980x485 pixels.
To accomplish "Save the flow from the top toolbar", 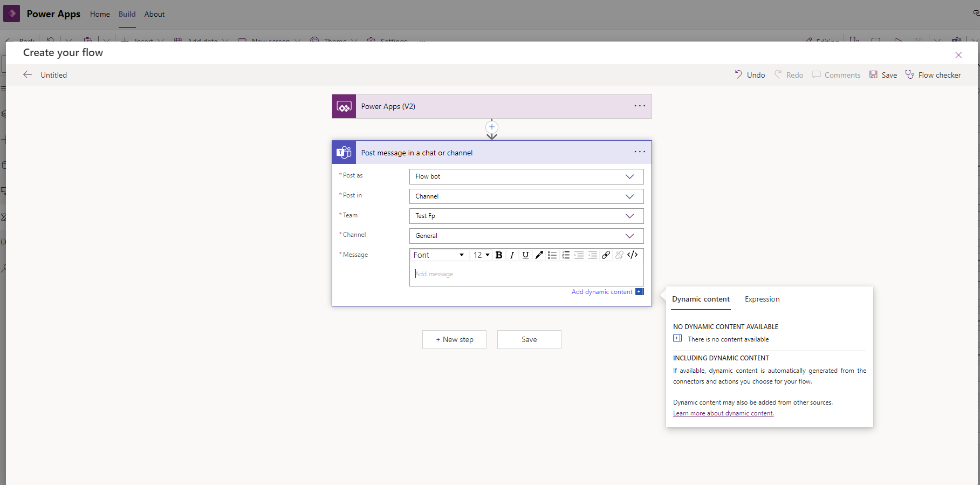I will (x=883, y=75).
